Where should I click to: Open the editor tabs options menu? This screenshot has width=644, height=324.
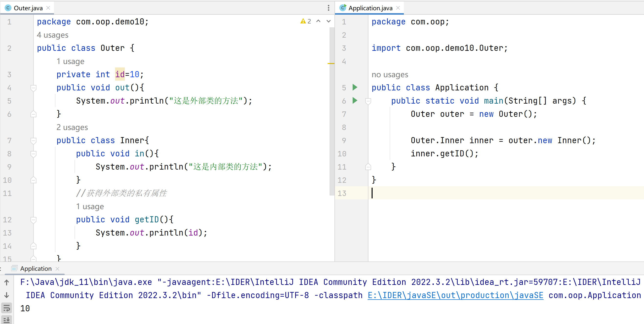pos(328,8)
